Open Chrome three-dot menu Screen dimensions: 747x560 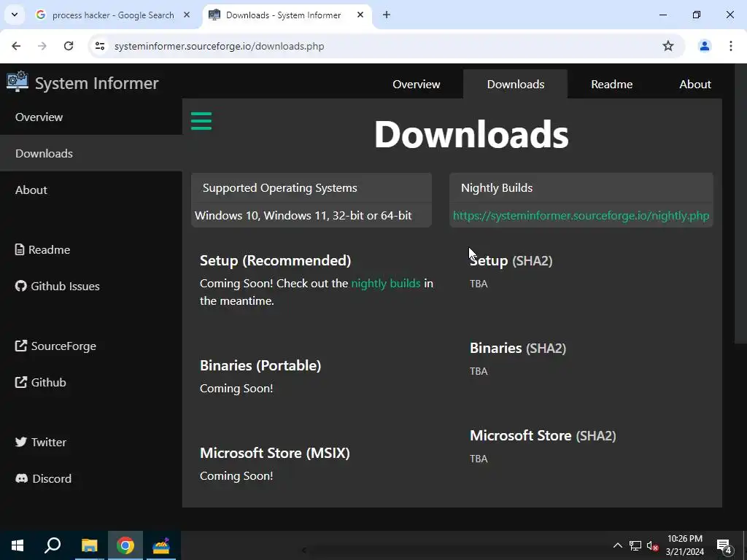[731, 46]
